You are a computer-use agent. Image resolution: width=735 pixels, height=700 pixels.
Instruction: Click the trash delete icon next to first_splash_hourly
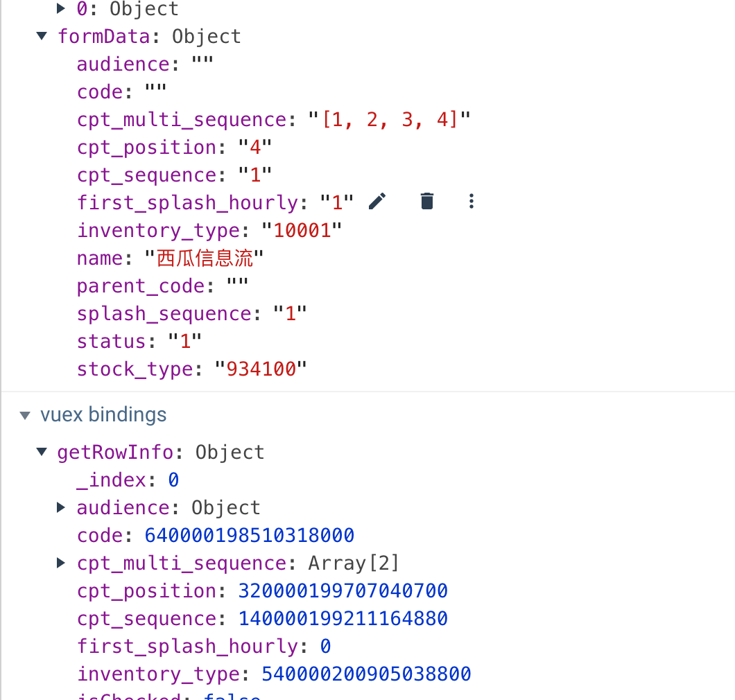point(427,202)
